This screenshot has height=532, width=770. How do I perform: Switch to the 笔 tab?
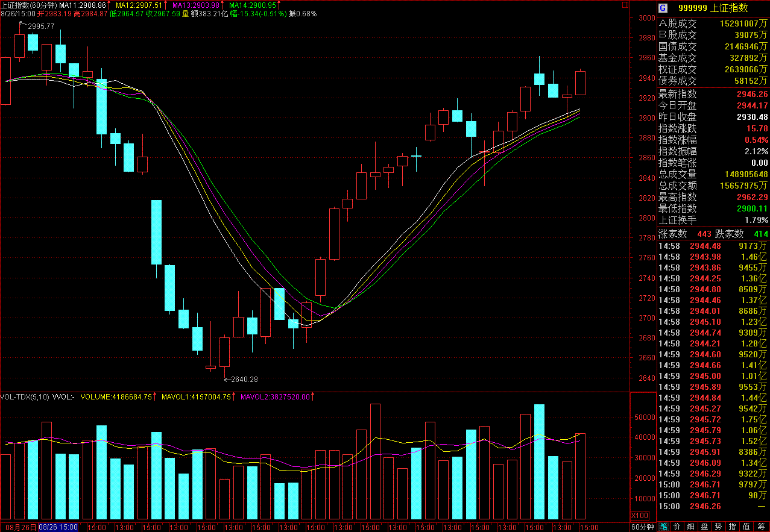[x=664, y=527]
